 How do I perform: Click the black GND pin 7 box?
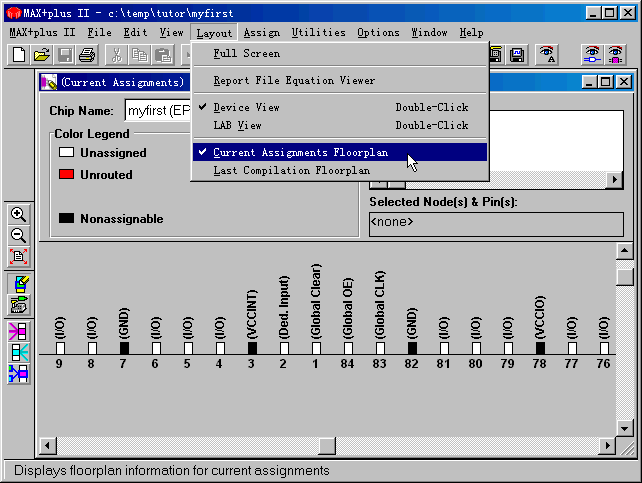[x=124, y=348]
